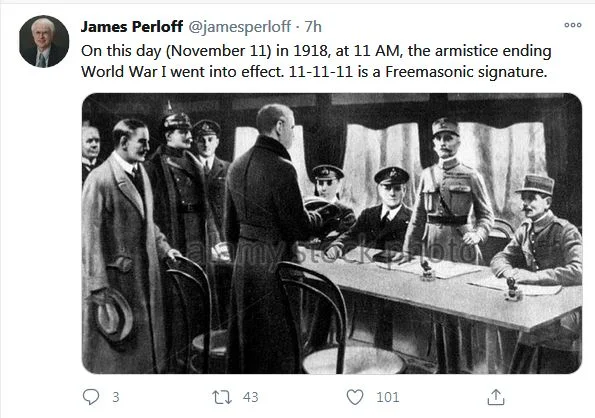Viewport: 595px width, 418px height.
Task: Click the like count showing 101
Action: 387,397
